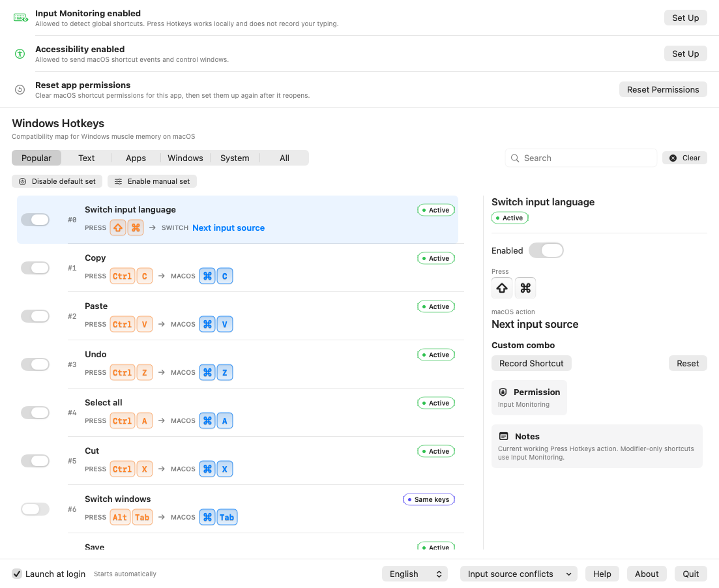Click the blue X key cap in Cut row
The width and height of the screenshot is (719, 588).
225,469
